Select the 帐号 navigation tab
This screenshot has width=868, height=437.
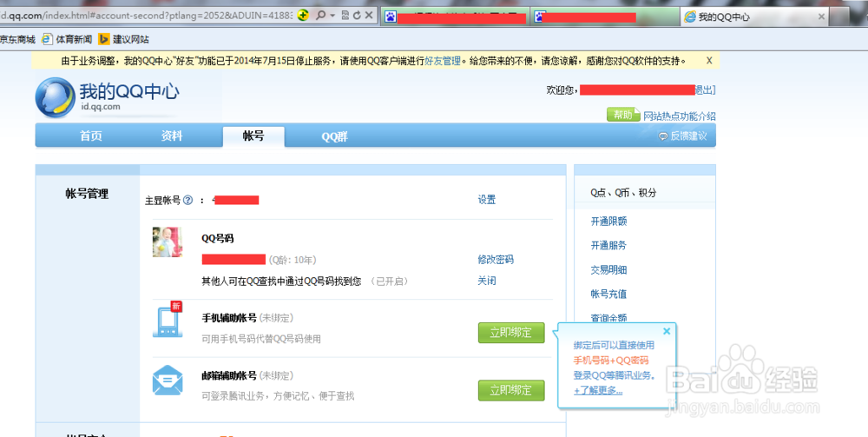[253, 136]
